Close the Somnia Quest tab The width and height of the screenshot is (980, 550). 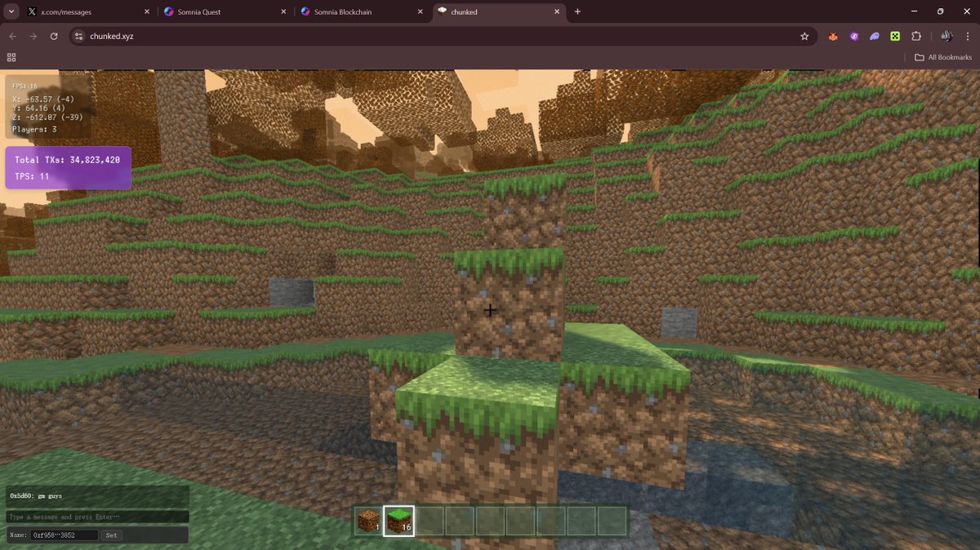(x=283, y=12)
